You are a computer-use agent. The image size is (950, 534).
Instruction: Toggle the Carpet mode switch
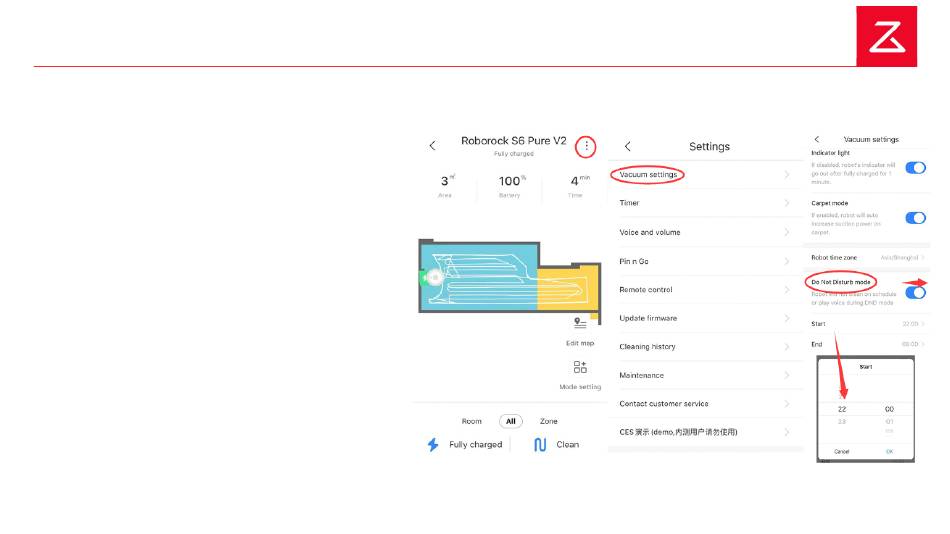(x=915, y=218)
